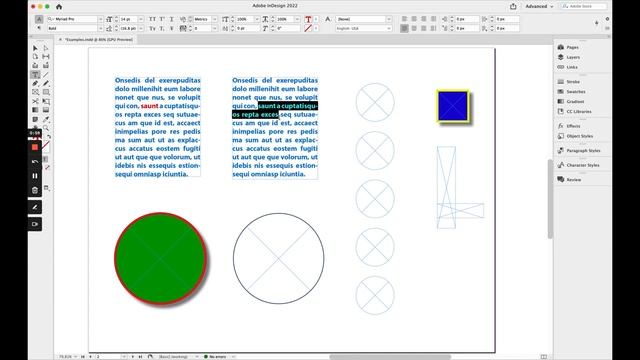Select the Rectangle Frame tool

[x=35, y=92]
